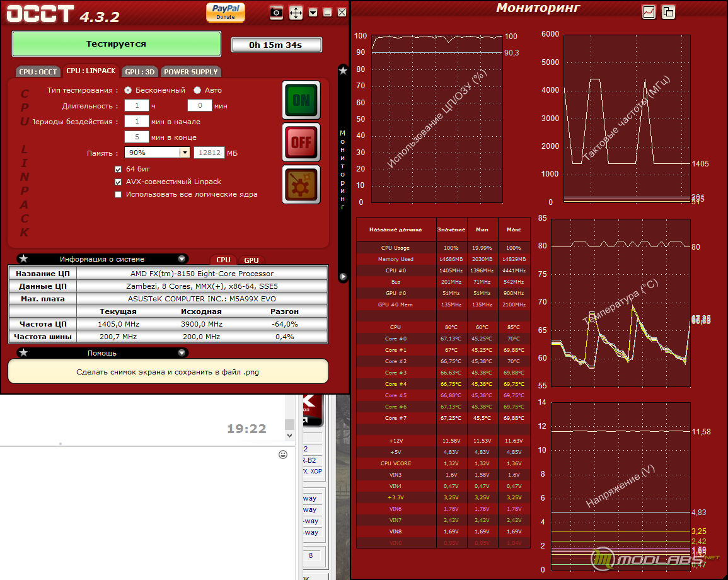This screenshot has width=728, height=580.
Task: Click the smiley emoji icon in background window
Action: click(283, 455)
